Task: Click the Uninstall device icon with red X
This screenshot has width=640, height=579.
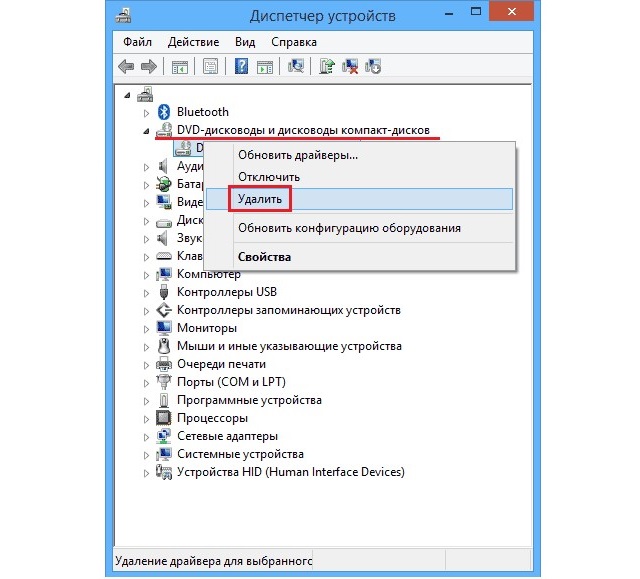Action: (x=350, y=67)
